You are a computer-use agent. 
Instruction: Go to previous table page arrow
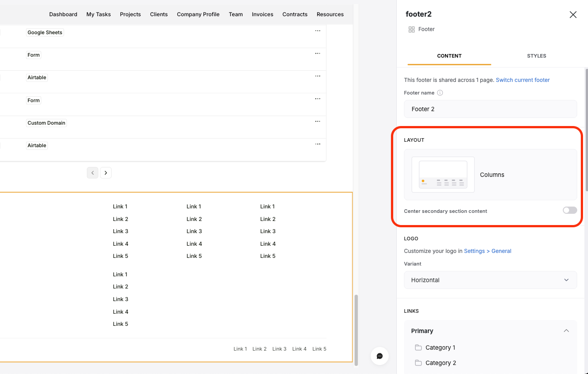click(x=93, y=173)
